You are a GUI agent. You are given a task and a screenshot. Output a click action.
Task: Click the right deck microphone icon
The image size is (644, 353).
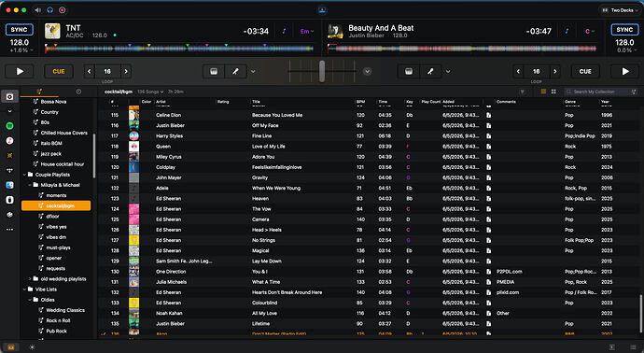tap(430, 72)
